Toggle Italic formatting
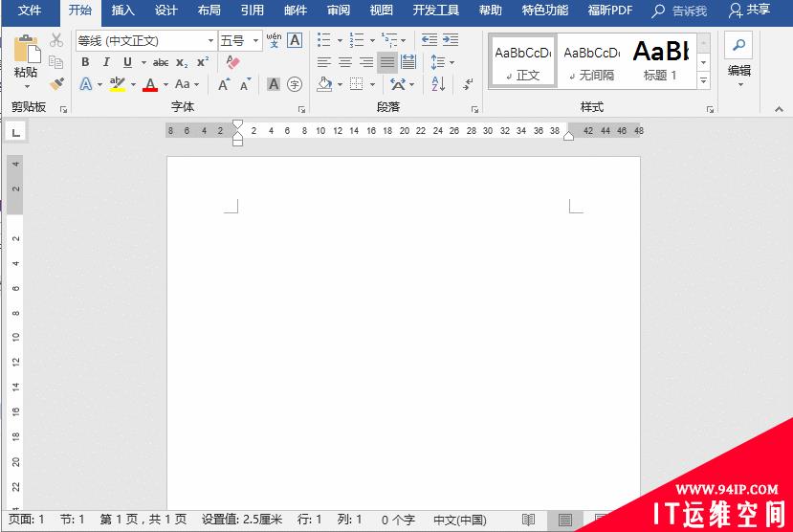Screen dimensions: 793x532 tap(106, 62)
